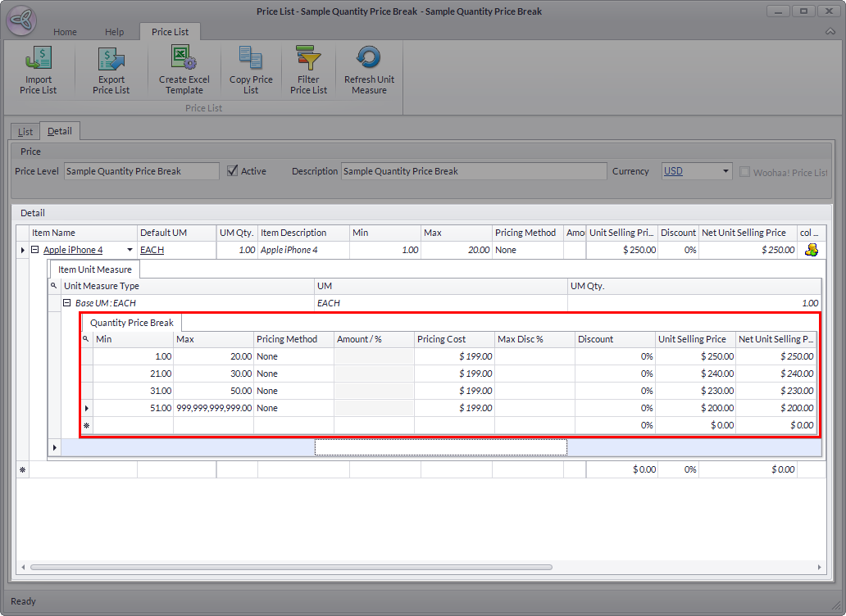The image size is (846, 616).
Task: Click the application logo orb button
Action: coord(22,23)
